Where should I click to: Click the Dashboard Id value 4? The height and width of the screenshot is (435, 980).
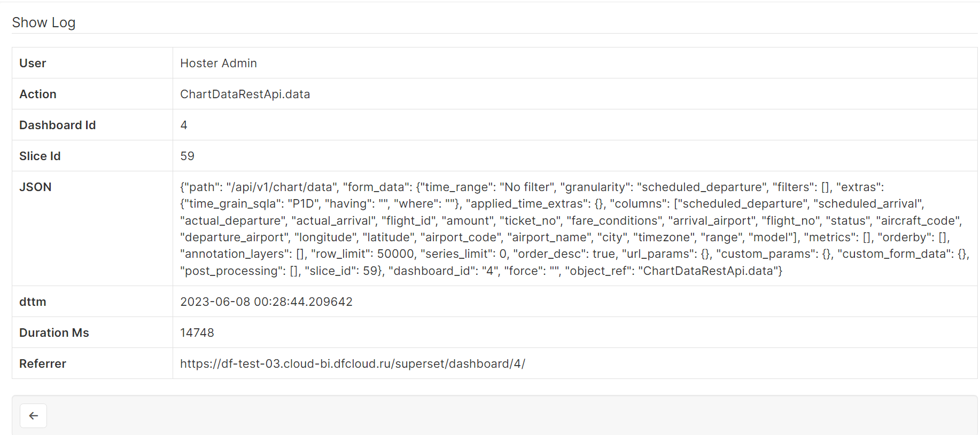pos(184,125)
